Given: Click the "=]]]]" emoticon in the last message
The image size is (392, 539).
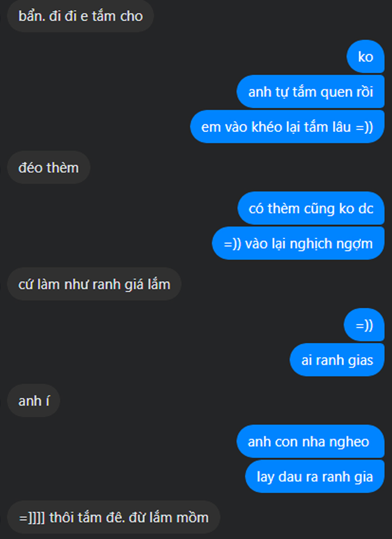Looking at the screenshot, I should coord(32,518).
